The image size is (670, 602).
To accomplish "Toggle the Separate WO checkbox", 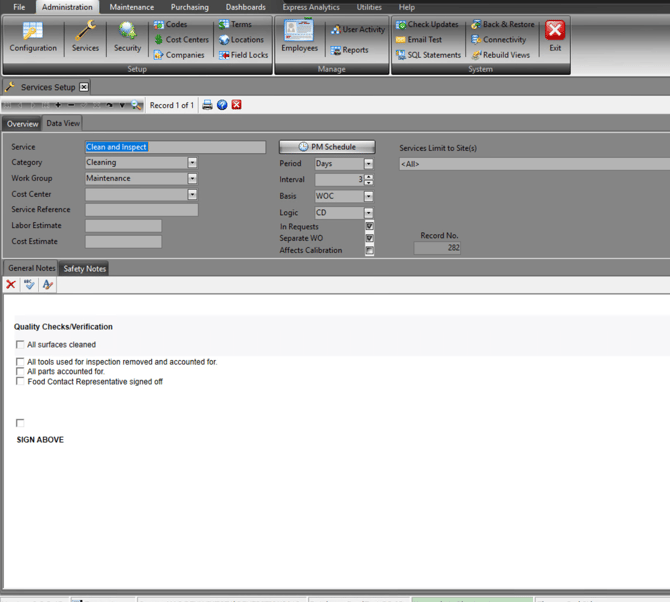I will click(370, 239).
